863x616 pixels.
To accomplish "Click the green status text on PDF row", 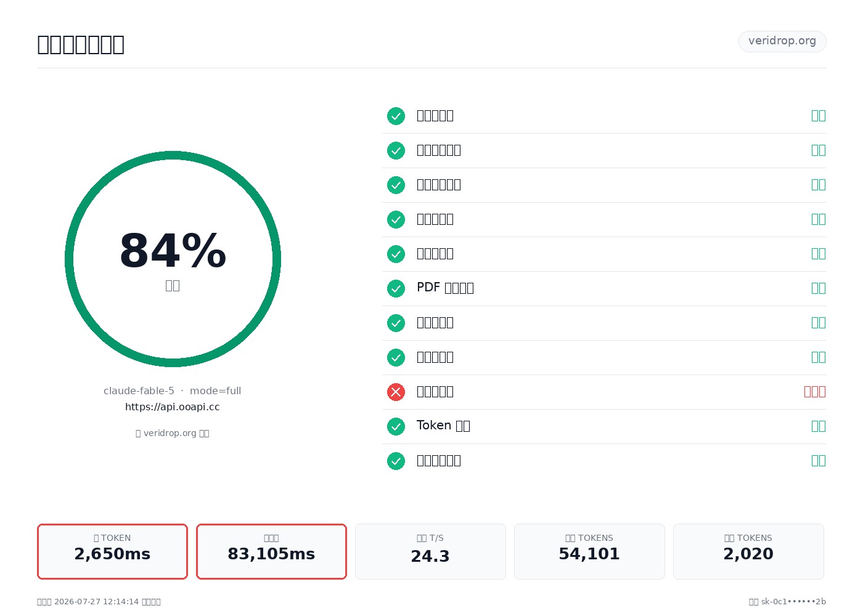I will [x=819, y=288].
